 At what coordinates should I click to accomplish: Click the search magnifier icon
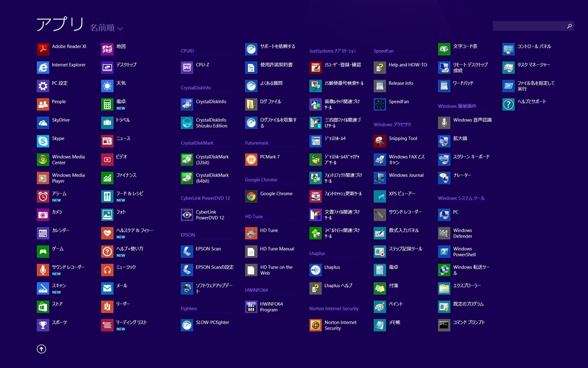[569, 26]
